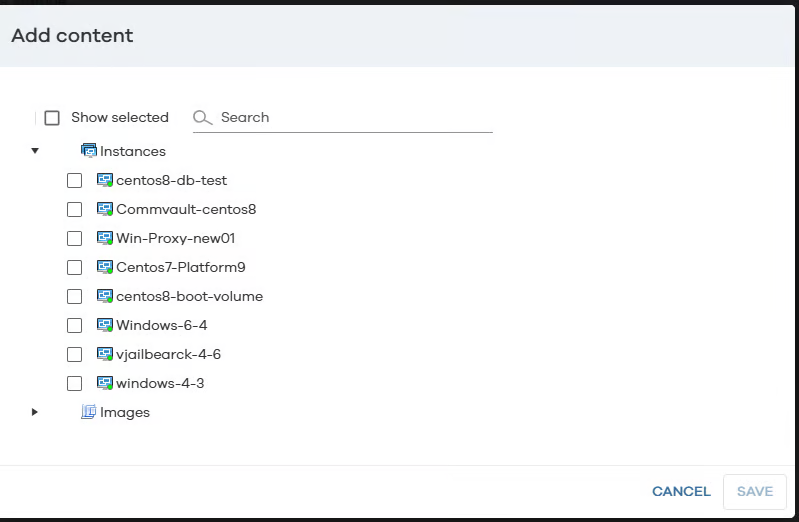Screen dimensions: 799x522
Task: Click the centos8-db-test VM icon
Action: [105, 181]
